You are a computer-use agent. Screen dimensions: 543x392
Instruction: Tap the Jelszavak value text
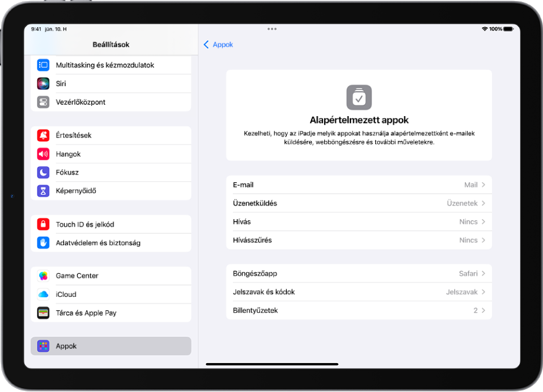point(461,292)
